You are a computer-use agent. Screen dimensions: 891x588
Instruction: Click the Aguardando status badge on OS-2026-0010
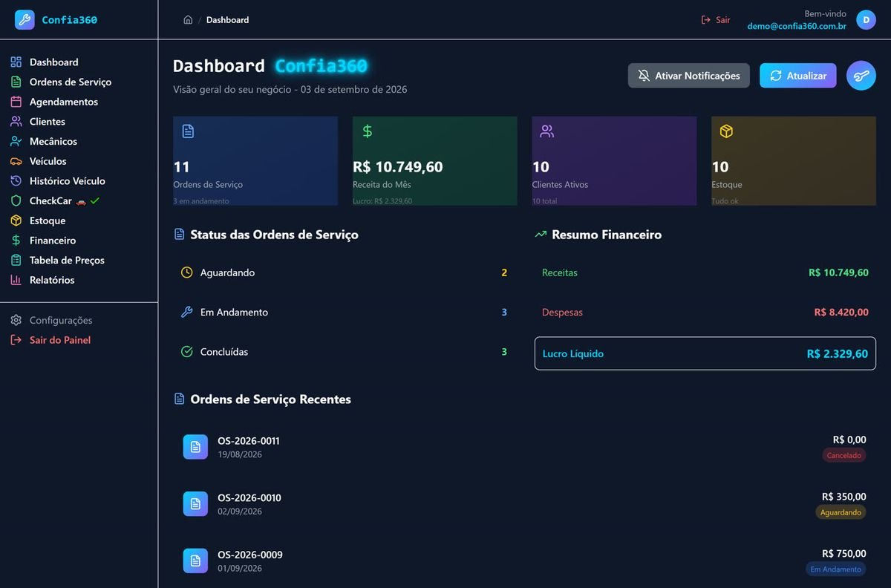(x=841, y=512)
